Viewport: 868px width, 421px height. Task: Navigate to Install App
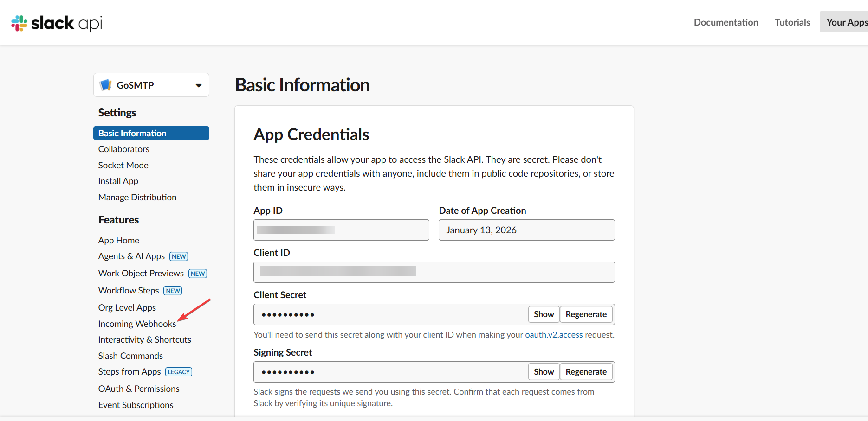(118, 181)
